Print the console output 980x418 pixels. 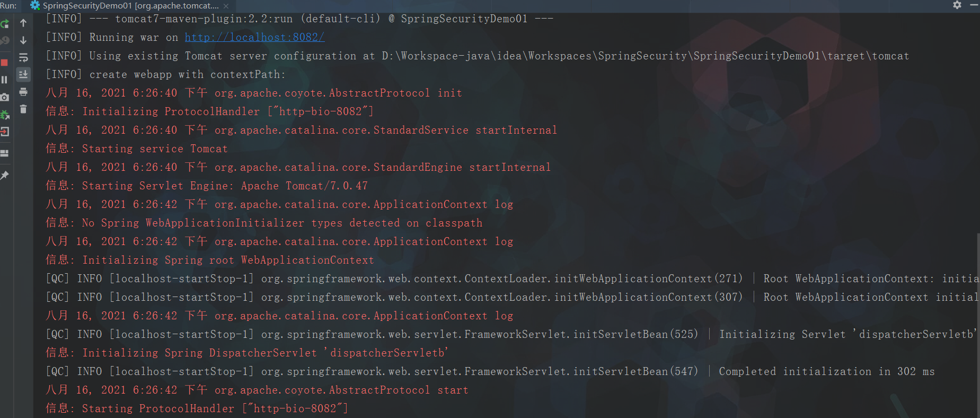pyautogui.click(x=23, y=92)
